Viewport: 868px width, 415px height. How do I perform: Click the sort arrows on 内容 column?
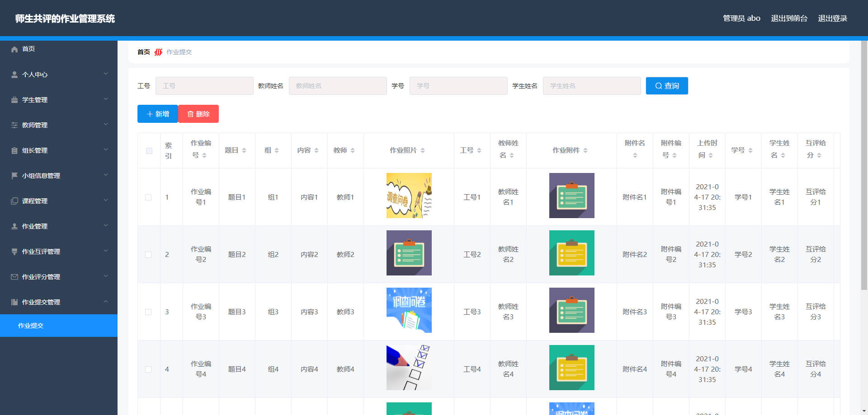pyautogui.click(x=316, y=150)
